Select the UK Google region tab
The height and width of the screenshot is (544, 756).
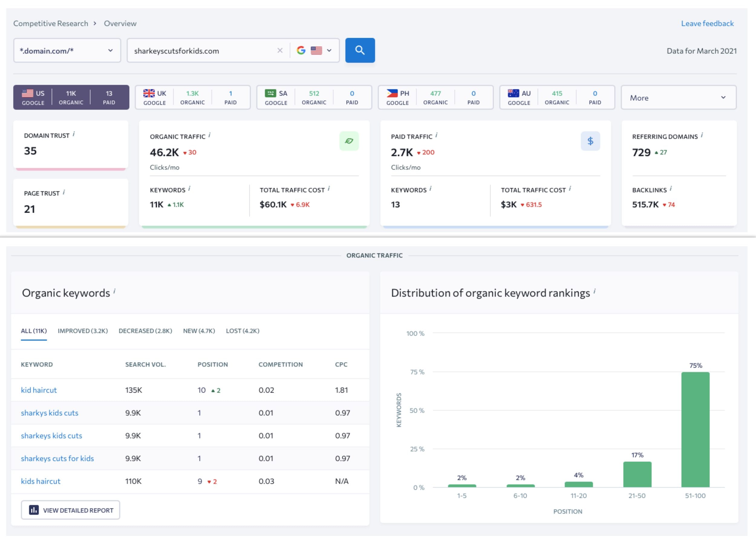(x=193, y=97)
